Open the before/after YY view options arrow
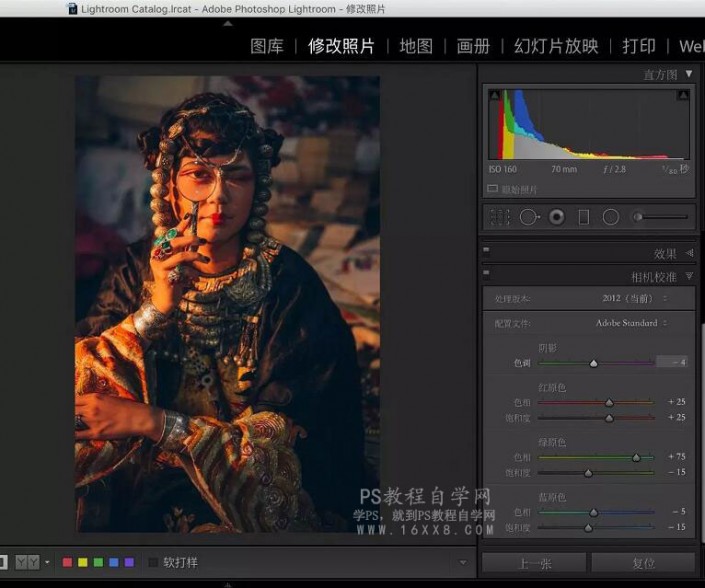705x588 pixels. click(x=47, y=562)
